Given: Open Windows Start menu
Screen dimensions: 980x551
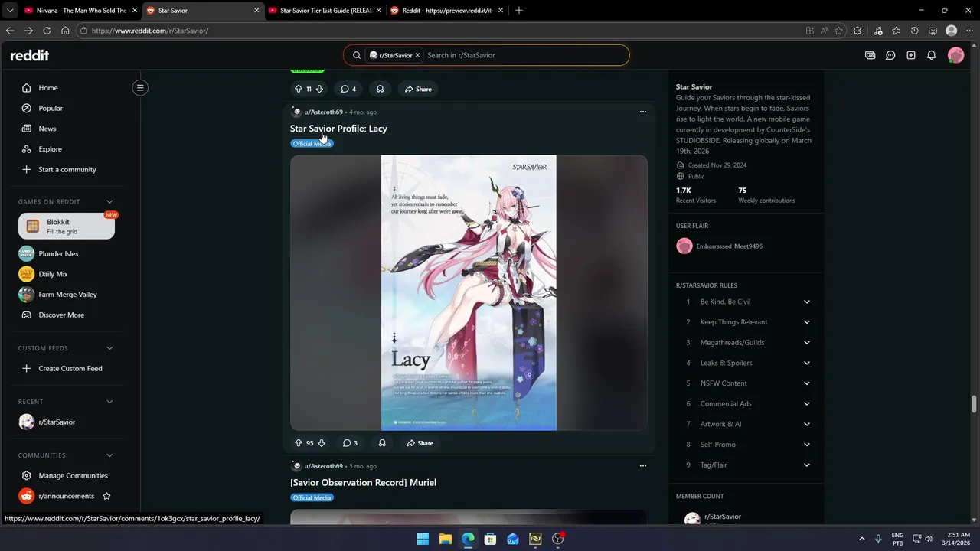Looking at the screenshot, I should click(423, 539).
